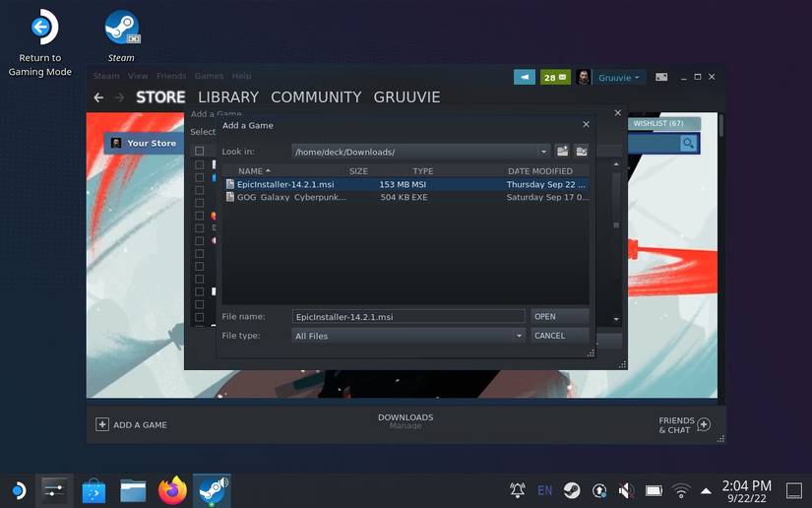Screen dimensions: 812x508
Task: Expand hidden system tray icons arrow
Action: 706,491
